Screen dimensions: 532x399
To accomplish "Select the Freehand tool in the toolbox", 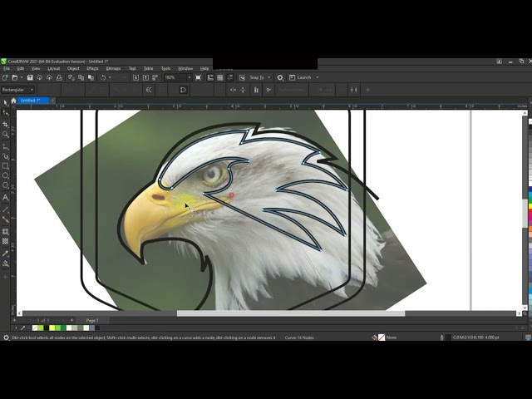I will [x=5, y=146].
